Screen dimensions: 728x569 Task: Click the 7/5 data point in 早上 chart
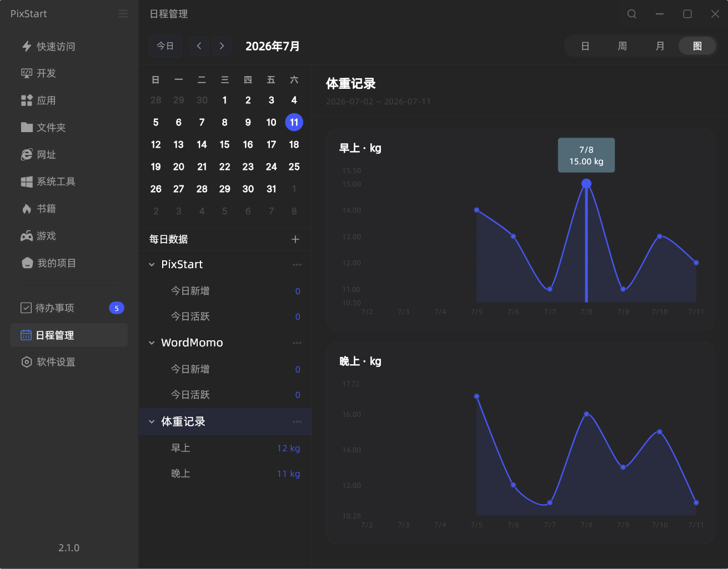476,210
